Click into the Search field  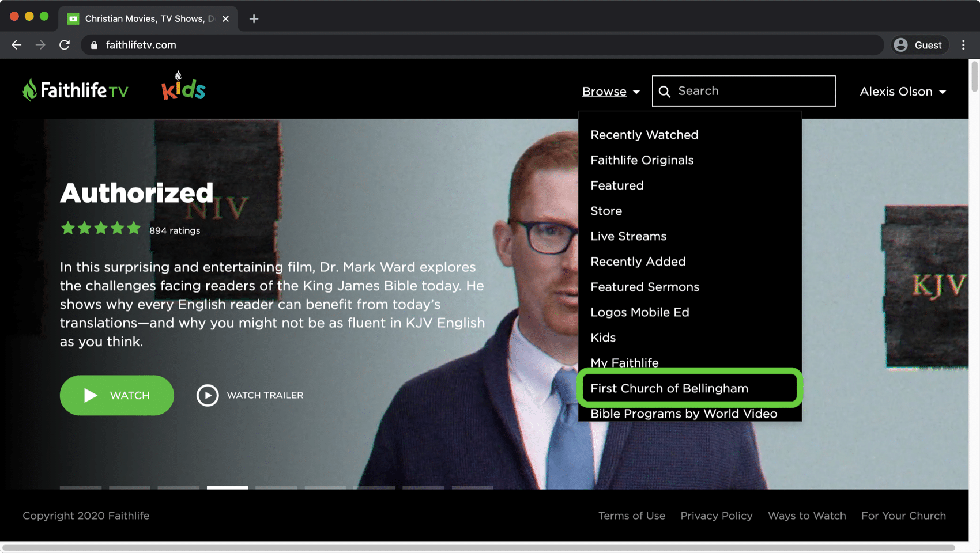click(744, 91)
